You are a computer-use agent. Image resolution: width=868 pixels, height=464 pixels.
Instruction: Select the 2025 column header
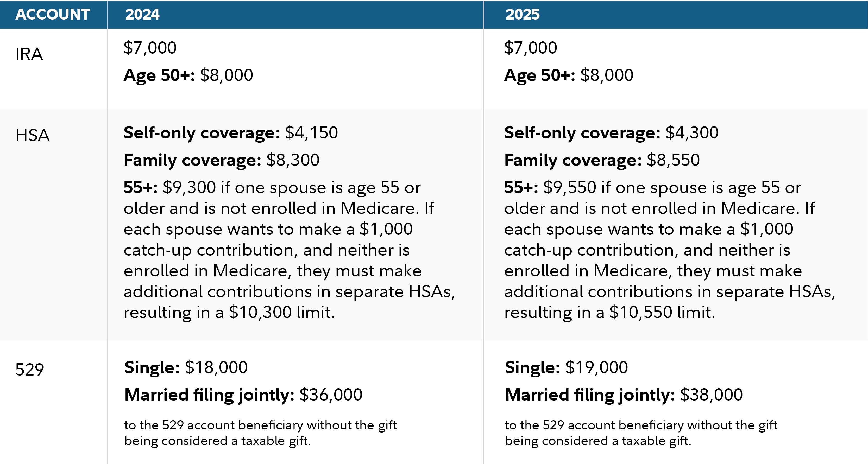click(x=522, y=15)
